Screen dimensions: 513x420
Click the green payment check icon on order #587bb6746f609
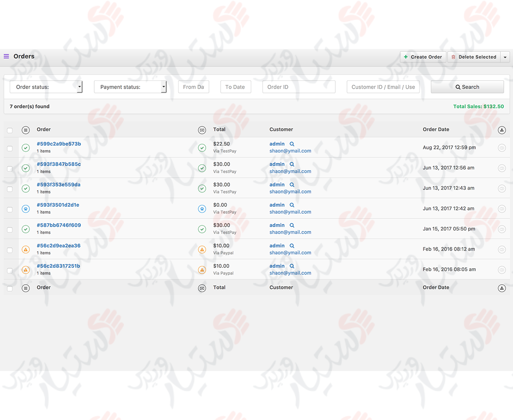click(202, 229)
